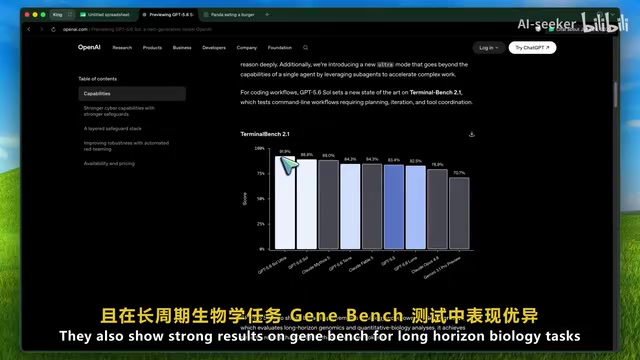Click the Try ChatGPT button
This screenshot has width=640, height=360.
[x=532, y=48]
